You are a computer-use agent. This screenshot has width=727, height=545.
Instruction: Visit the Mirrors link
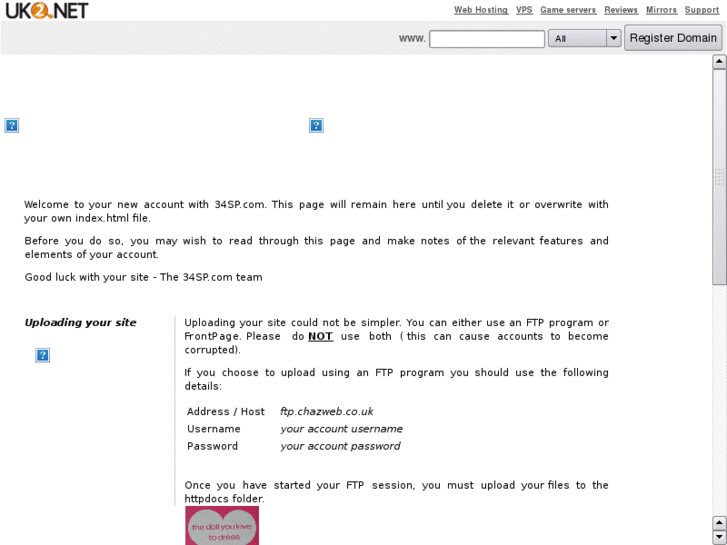[x=661, y=10]
